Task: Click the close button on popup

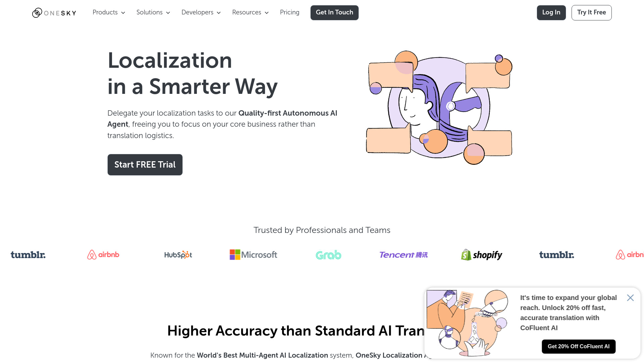Action: coord(631,297)
